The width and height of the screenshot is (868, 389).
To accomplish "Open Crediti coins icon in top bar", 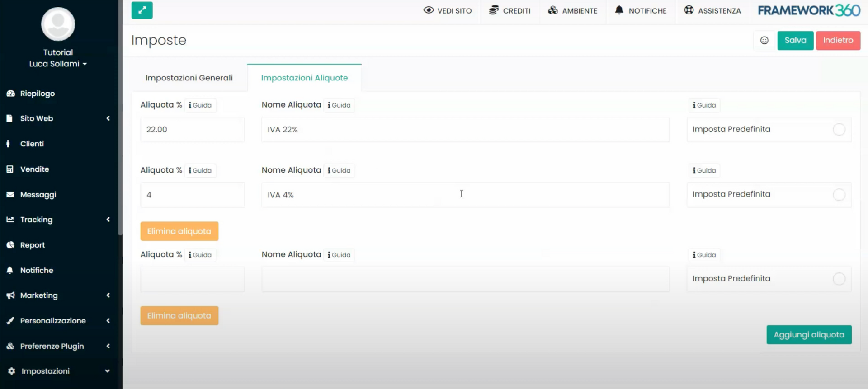I will [x=494, y=10].
